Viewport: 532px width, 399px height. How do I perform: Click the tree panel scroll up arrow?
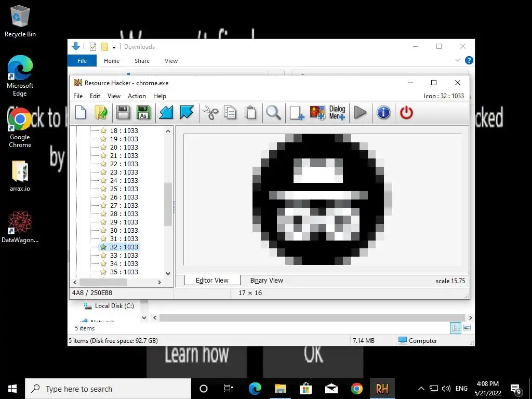pos(168,131)
